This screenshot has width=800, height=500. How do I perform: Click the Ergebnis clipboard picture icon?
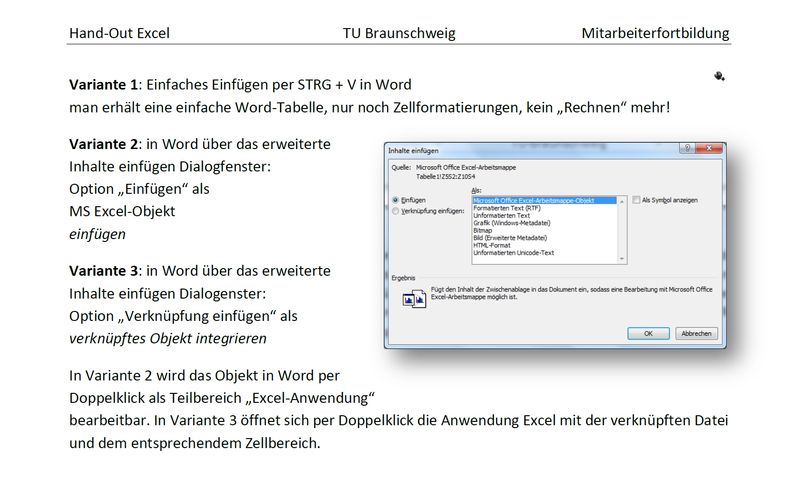pos(414,299)
